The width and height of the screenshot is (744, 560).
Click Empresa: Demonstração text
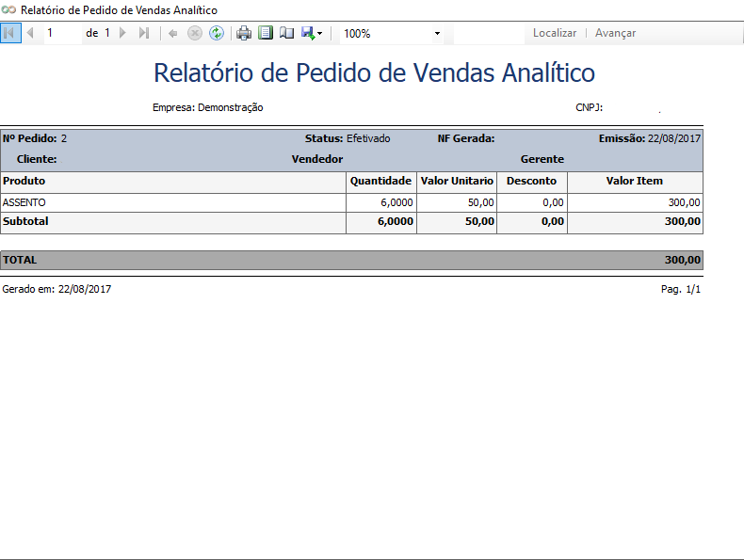click(207, 107)
